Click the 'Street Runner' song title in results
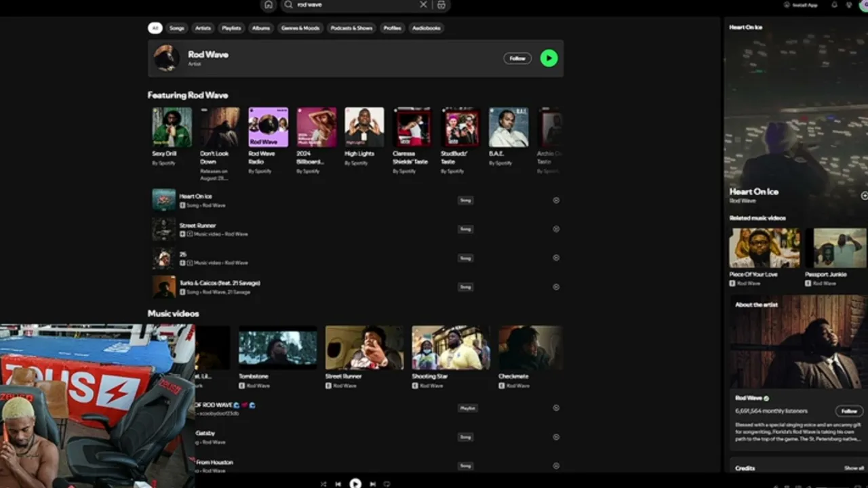Image resolution: width=868 pixels, height=488 pixels. tap(198, 226)
